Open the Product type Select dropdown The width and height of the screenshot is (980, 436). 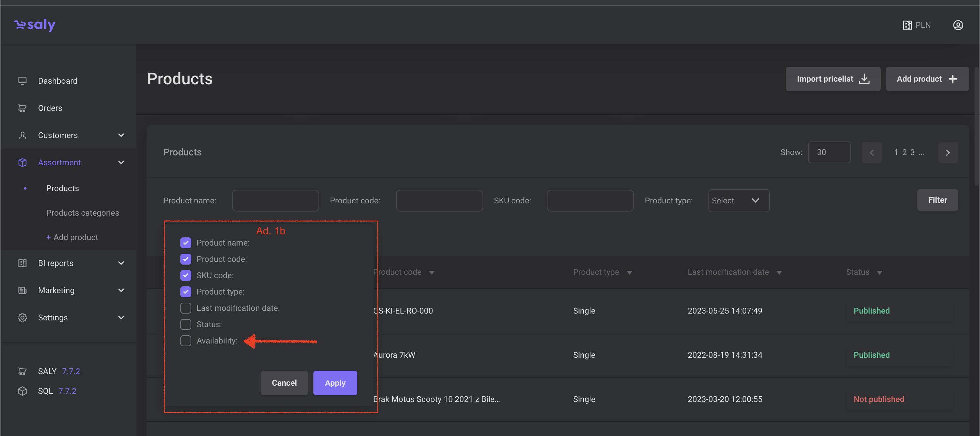click(738, 200)
